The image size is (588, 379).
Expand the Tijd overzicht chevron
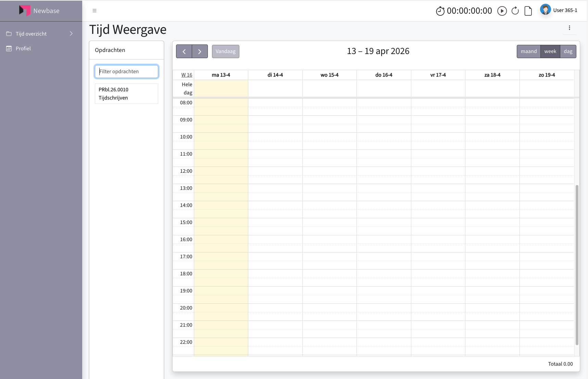pos(71,34)
